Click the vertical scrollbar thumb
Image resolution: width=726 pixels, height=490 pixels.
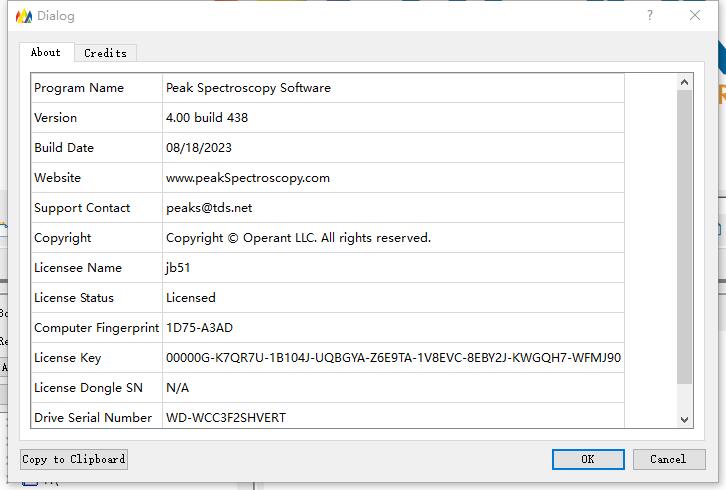click(684, 237)
